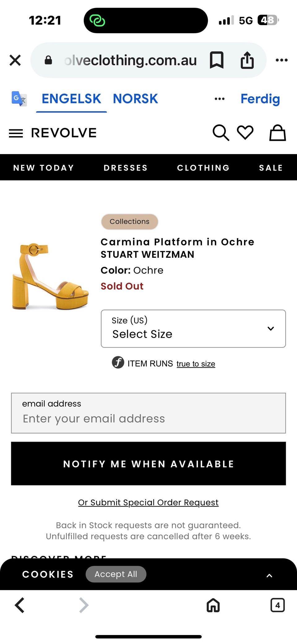The width and height of the screenshot is (297, 644).
Task: Close the browser tab with X
Action: pyautogui.click(x=15, y=60)
